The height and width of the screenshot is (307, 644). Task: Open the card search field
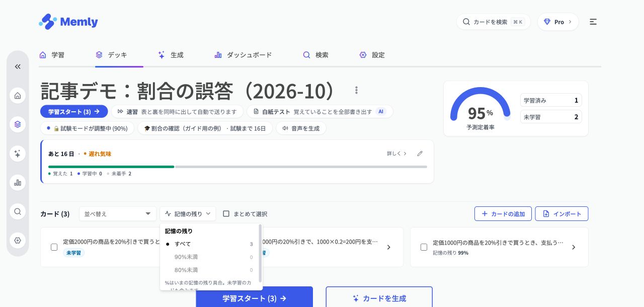click(493, 22)
